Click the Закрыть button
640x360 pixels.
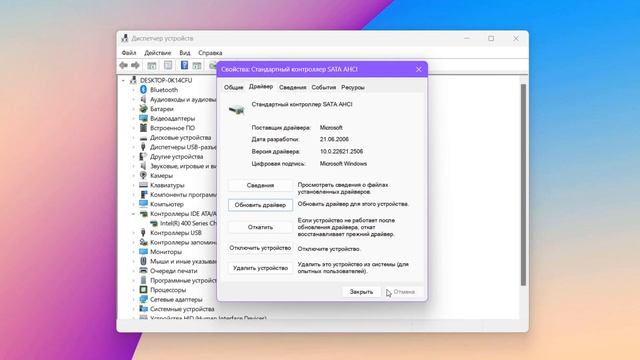click(x=361, y=292)
